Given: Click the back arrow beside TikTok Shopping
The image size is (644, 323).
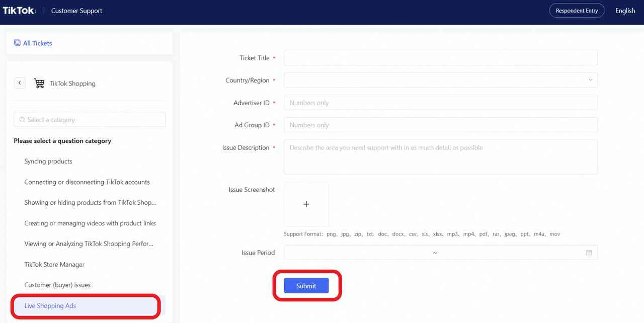Looking at the screenshot, I should click(x=20, y=83).
